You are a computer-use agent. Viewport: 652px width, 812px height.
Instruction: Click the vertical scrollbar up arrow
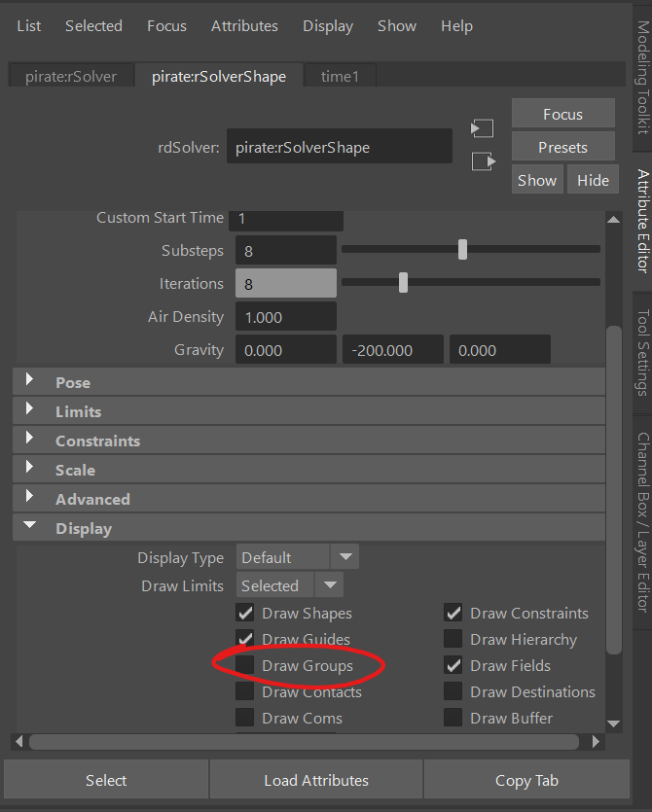pos(613,219)
